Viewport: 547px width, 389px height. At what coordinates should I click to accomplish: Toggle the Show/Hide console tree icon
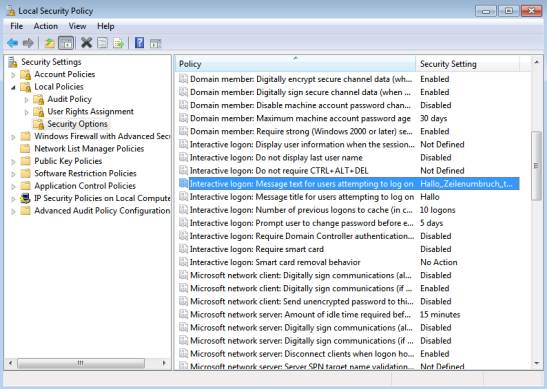[66, 43]
